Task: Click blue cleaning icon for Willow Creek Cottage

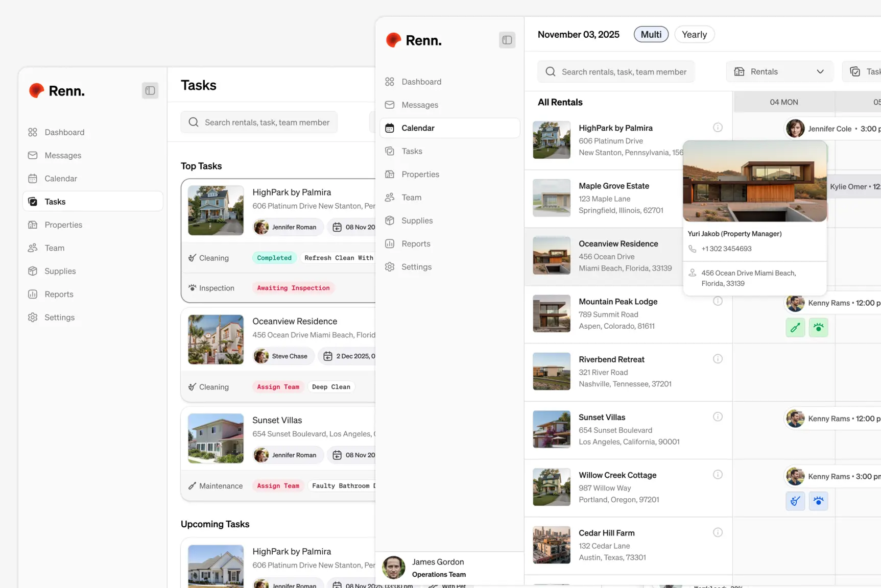Action: [x=795, y=501]
